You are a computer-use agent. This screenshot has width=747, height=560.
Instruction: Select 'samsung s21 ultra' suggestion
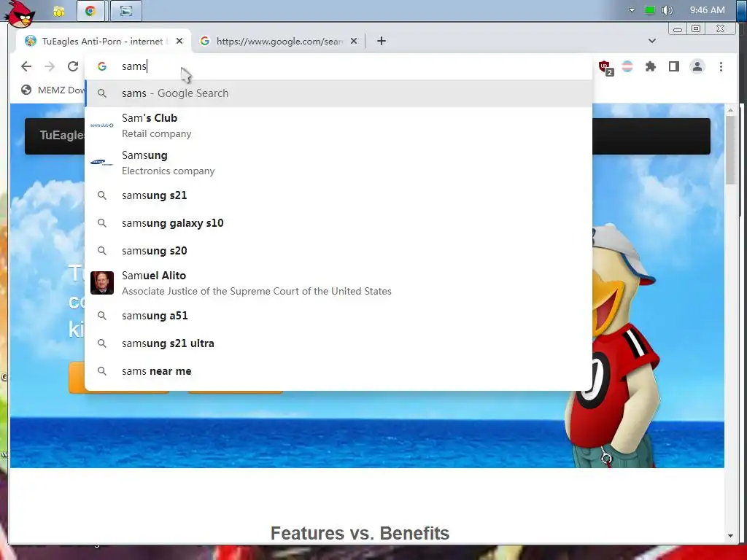pyautogui.click(x=338, y=343)
